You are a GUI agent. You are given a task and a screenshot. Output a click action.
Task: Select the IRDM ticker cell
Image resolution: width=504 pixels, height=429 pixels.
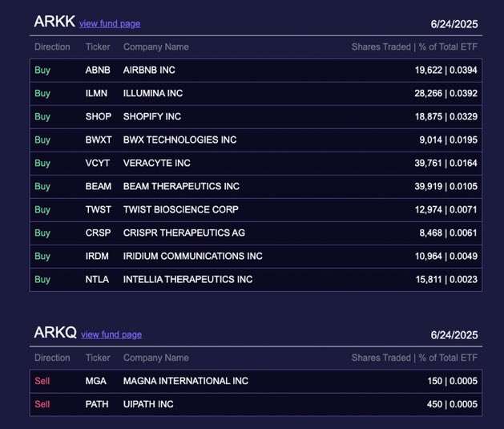(97, 257)
